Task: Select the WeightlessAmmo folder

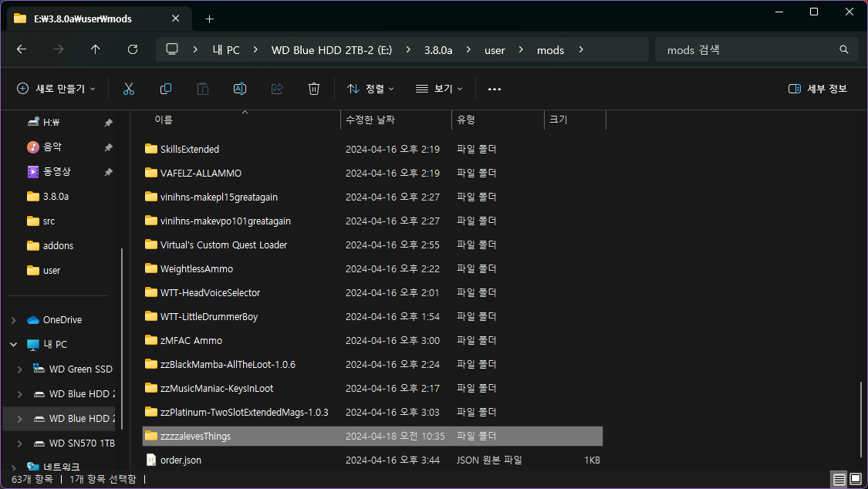Action: (197, 269)
